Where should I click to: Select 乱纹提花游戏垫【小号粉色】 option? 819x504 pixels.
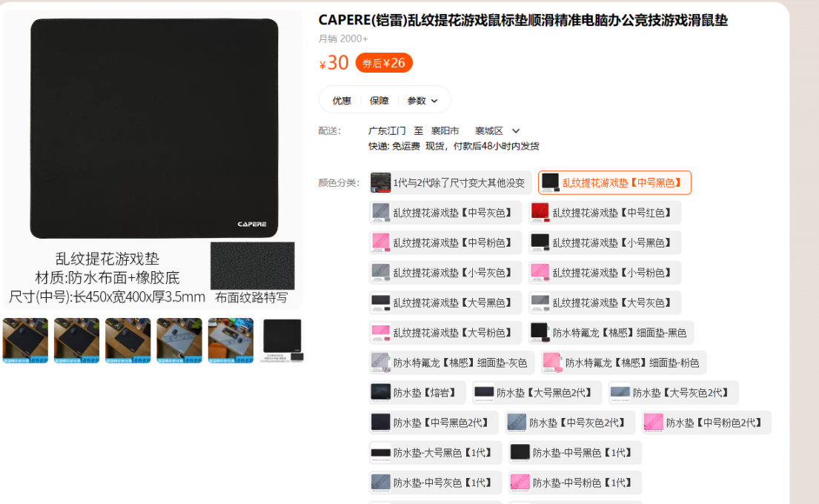pyautogui.click(x=604, y=273)
